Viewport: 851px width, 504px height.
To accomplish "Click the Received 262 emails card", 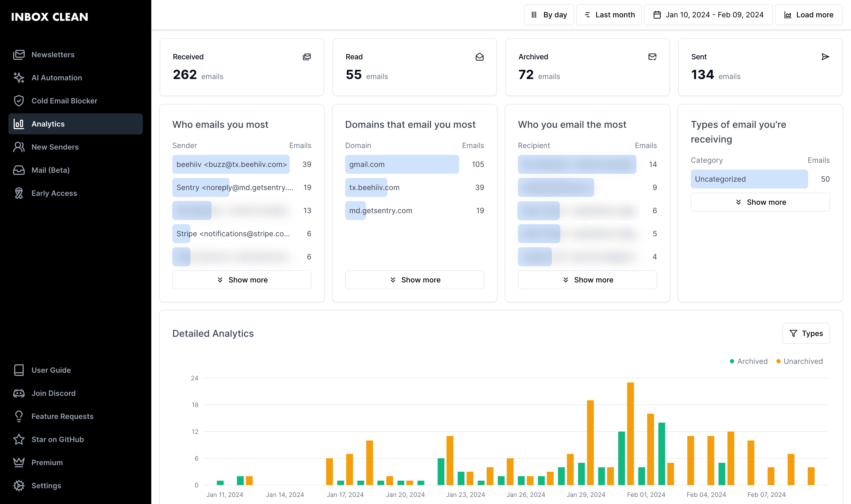I will pos(242,67).
